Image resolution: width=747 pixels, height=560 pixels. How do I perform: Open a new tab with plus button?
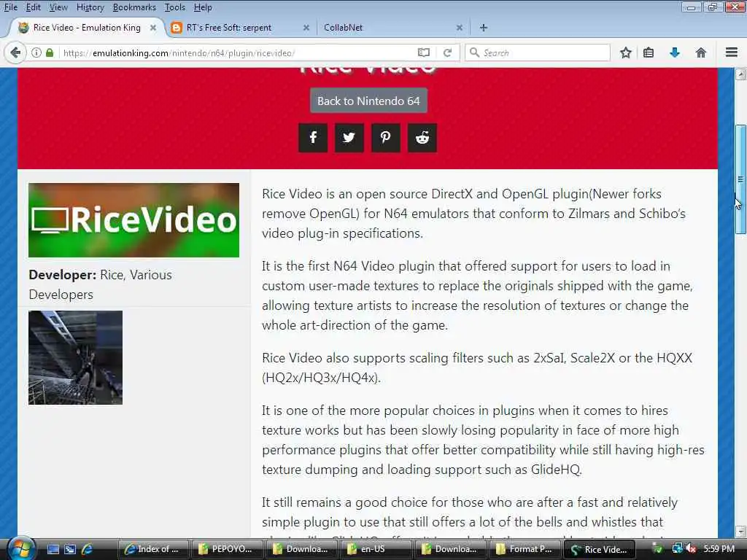coord(484,28)
